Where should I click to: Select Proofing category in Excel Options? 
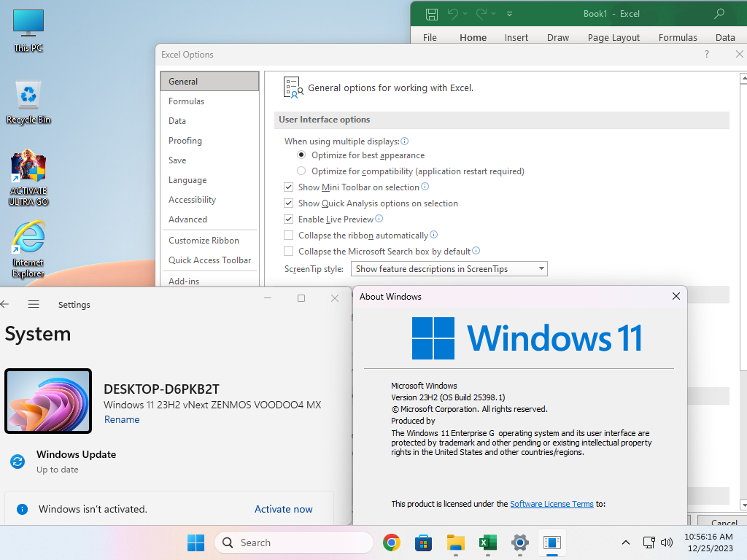pyautogui.click(x=209, y=141)
